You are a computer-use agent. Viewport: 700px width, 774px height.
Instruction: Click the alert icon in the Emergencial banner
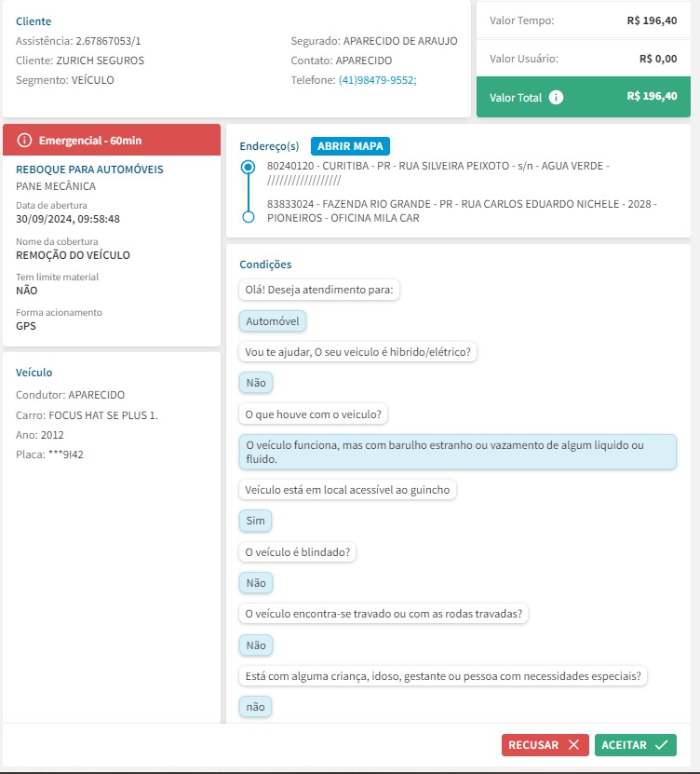click(x=24, y=141)
